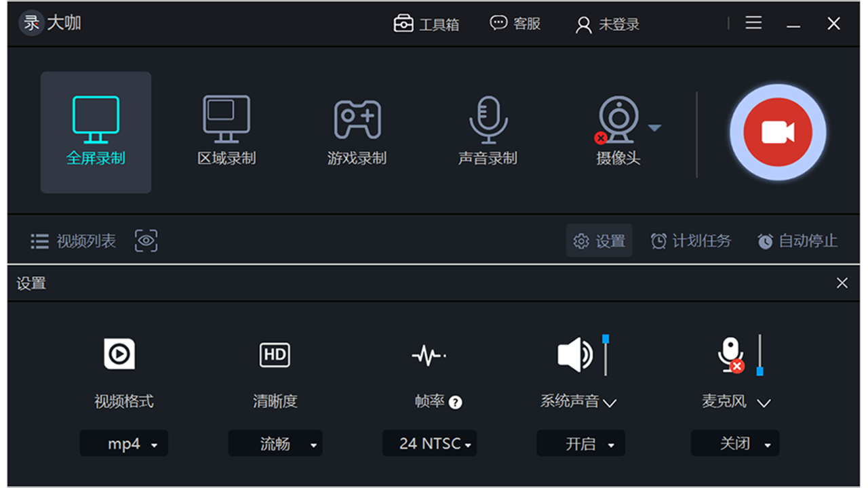Click 计划任务 scheduled task button
This screenshot has height=488, width=868.
[x=691, y=241]
